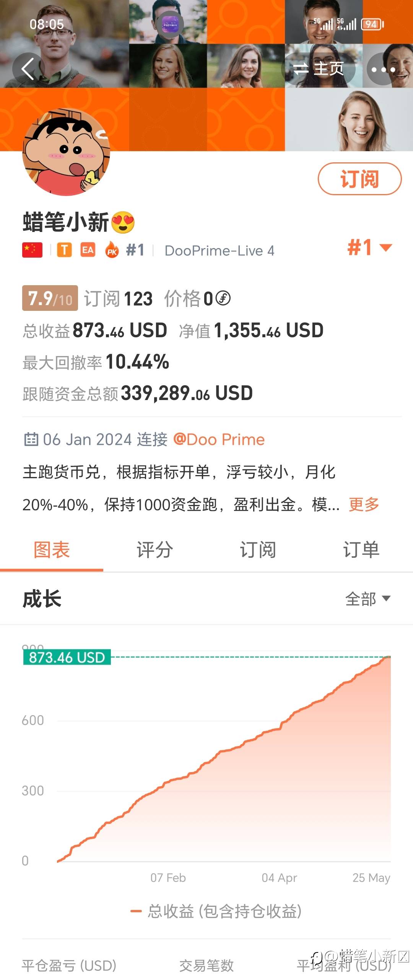The image size is (413, 980).
Task: Tap the price coin currency icon
Action: pyautogui.click(x=223, y=298)
